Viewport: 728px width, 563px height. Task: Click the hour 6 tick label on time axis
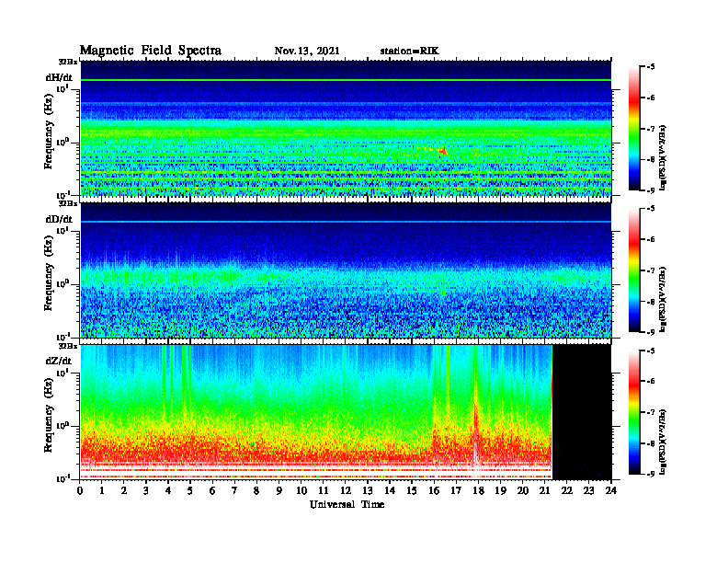tap(212, 491)
